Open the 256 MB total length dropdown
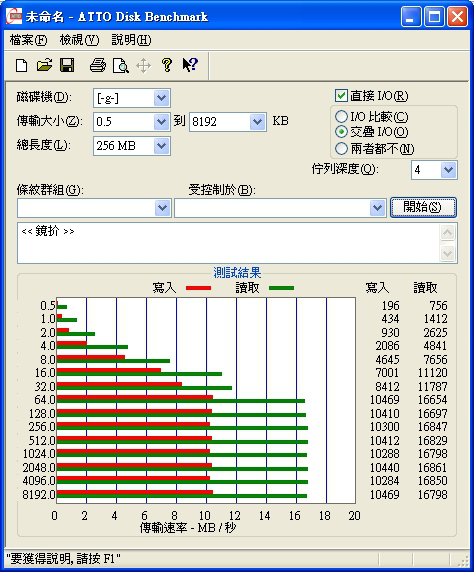This screenshot has height=572, width=474. point(161,146)
